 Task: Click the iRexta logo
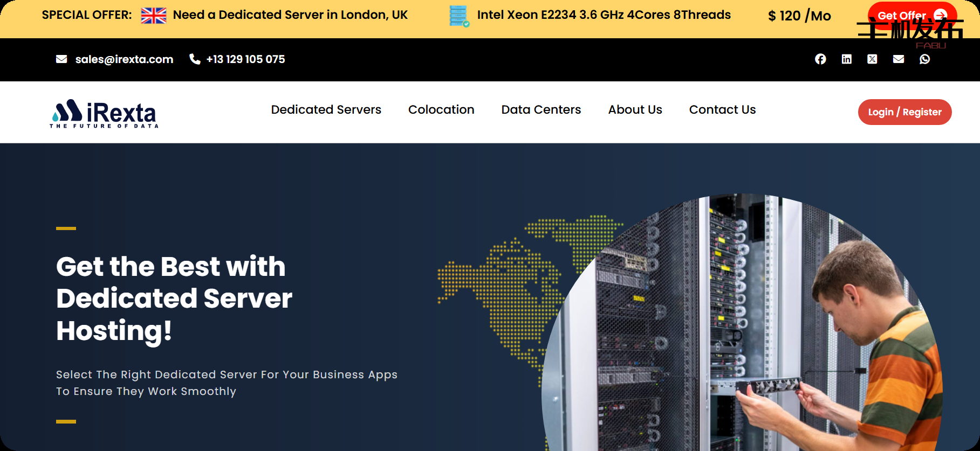click(104, 114)
